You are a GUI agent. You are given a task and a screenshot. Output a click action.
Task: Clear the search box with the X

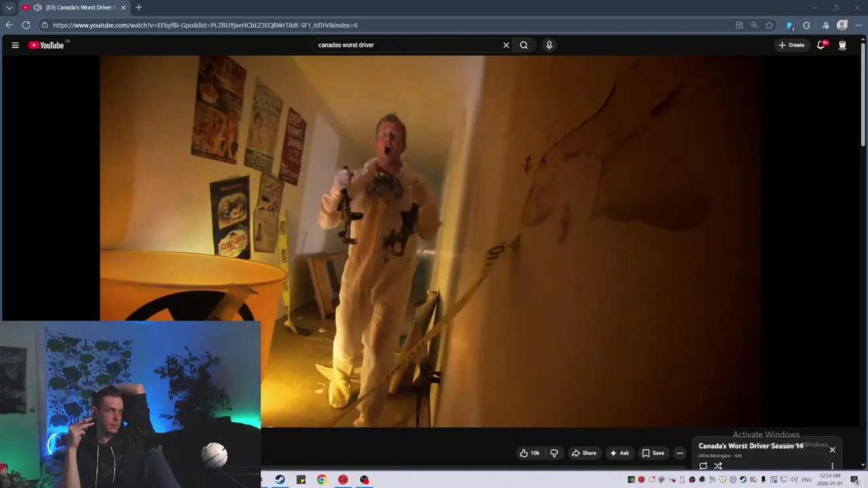point(506,45)
